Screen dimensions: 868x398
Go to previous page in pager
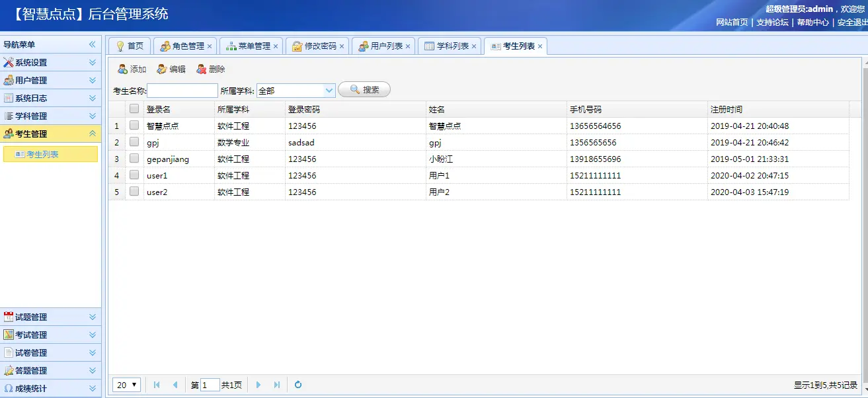175,385
